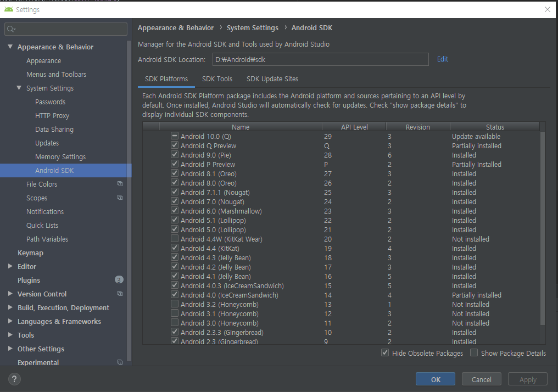558x392 pixels.
Task: Uncheck the Android Q Preview checkbox
Action: (x=175, y=145)
